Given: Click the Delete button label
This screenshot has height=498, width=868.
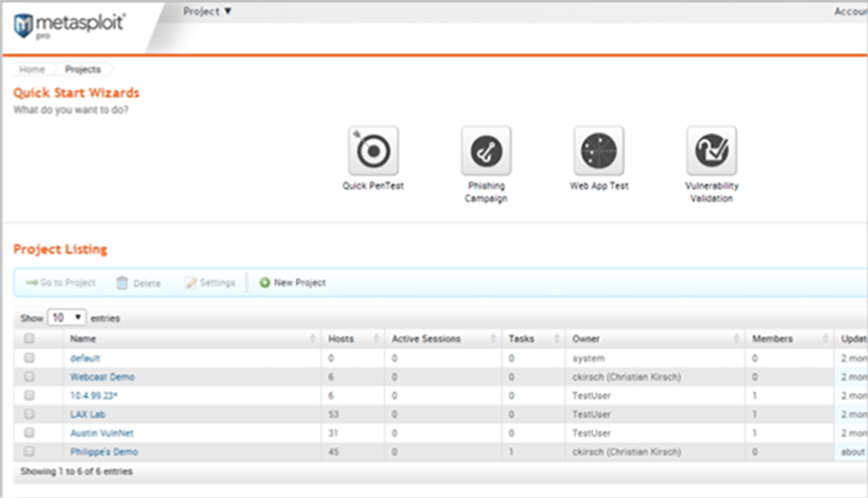Looking at the screenshot, I should tap(147, 283).
